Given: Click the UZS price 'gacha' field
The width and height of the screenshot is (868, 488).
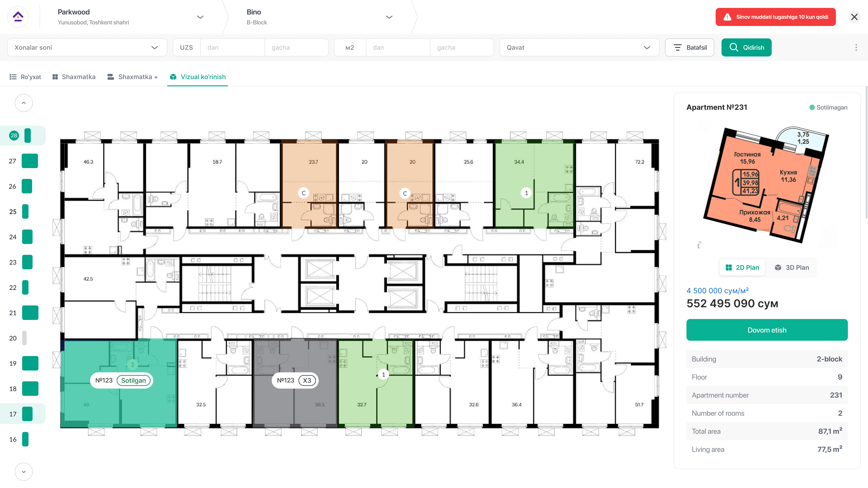Looking at the screenshot, I should coord(296,47).
